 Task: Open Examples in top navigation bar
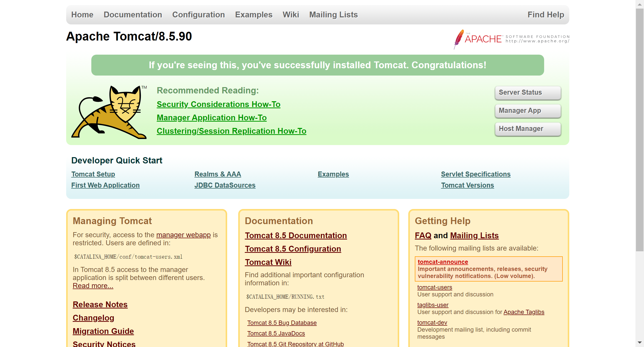tap(254, 15)
